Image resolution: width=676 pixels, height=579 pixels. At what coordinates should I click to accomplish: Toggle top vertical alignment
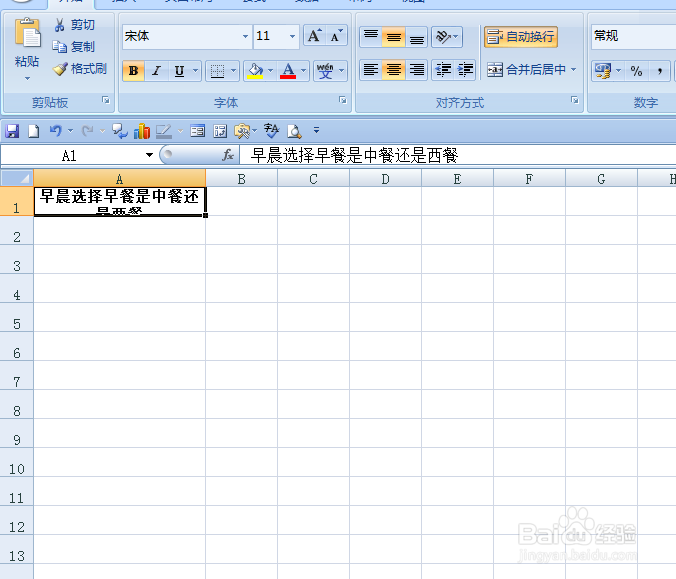(371, 36)
